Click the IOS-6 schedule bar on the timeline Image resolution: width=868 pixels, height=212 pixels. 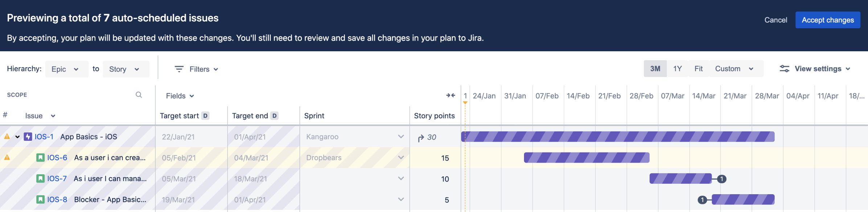[586, 158]
